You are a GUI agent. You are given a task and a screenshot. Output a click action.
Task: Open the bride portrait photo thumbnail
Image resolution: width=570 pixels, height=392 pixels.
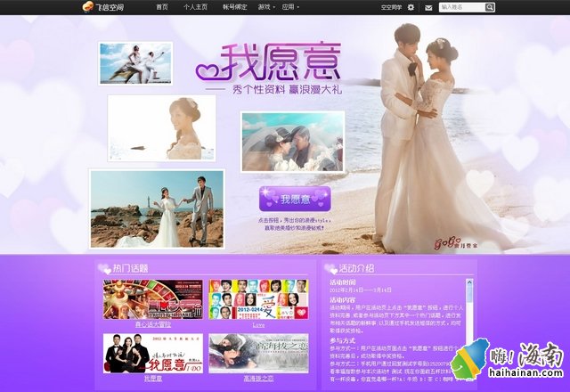click(x=161, y=128)
